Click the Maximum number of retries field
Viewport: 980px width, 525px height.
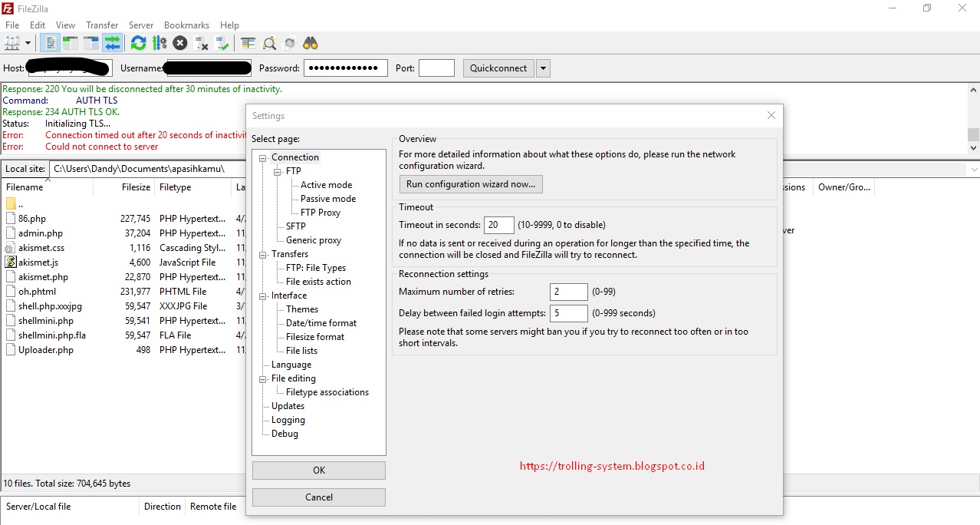(569, 292)
